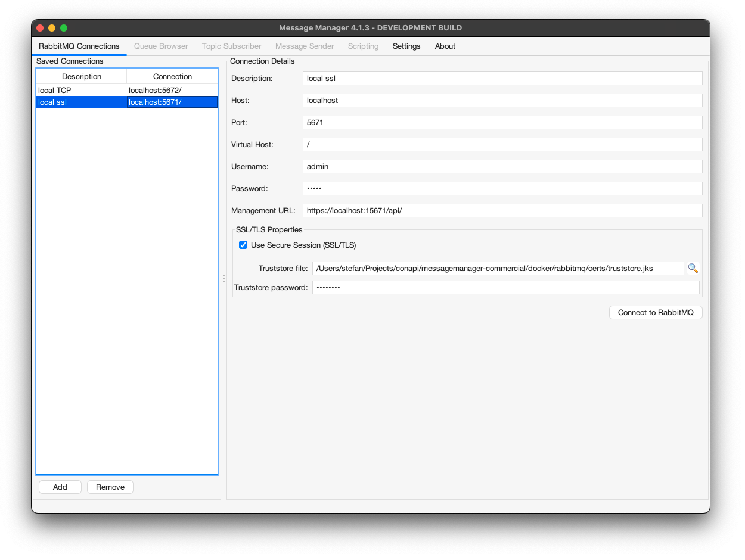This screenshot has width=745, height=560.
Task: Switch to the Settings tab
Action: point(406,46)
